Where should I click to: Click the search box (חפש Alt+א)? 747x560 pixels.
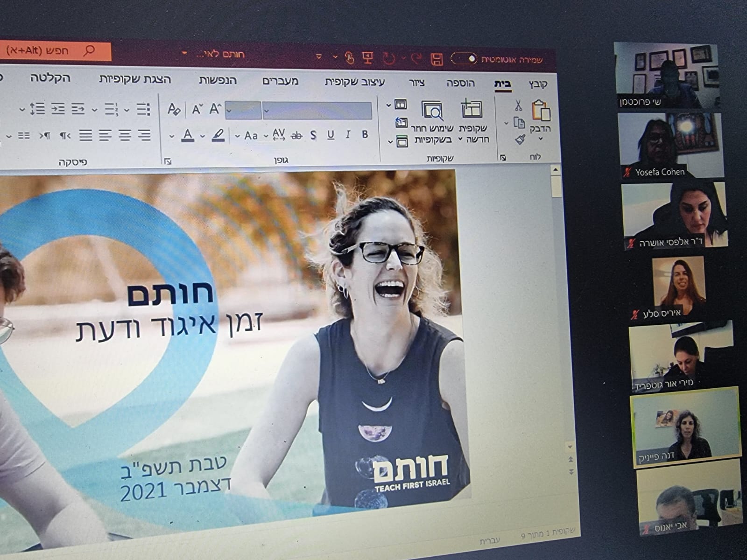(x=56, y=51)
